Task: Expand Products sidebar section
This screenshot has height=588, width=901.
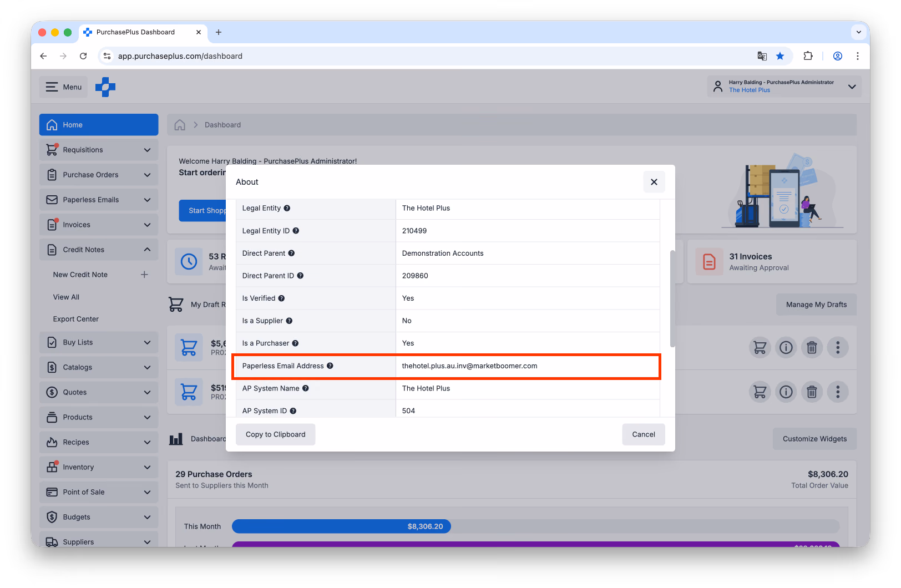Action: pos(99,417)
